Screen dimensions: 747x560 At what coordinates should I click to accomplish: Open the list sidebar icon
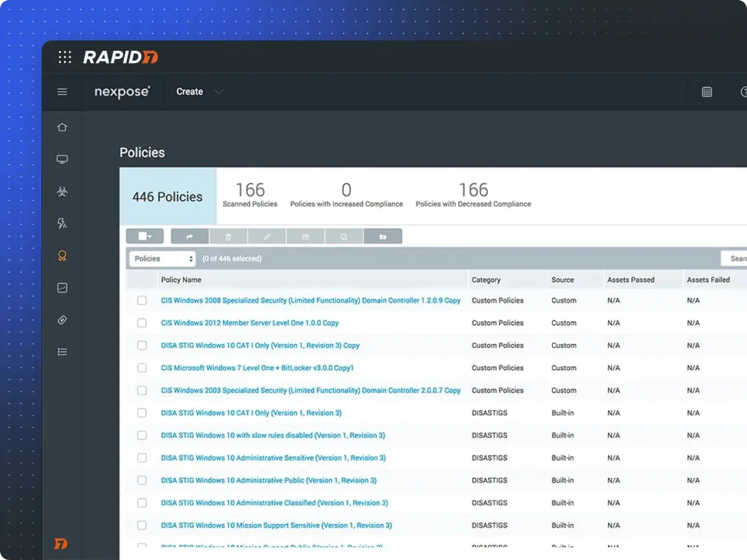[62, 352]
